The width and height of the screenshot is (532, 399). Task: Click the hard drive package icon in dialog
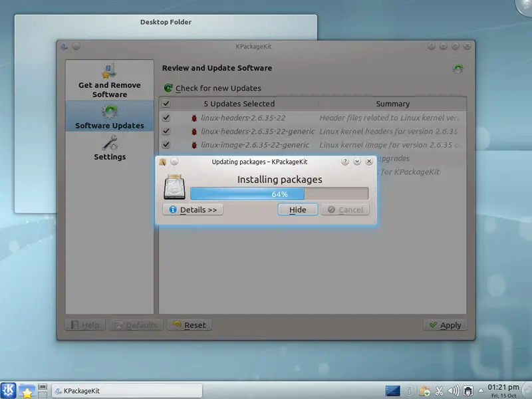pyautogui.click(x=174, y=187)
